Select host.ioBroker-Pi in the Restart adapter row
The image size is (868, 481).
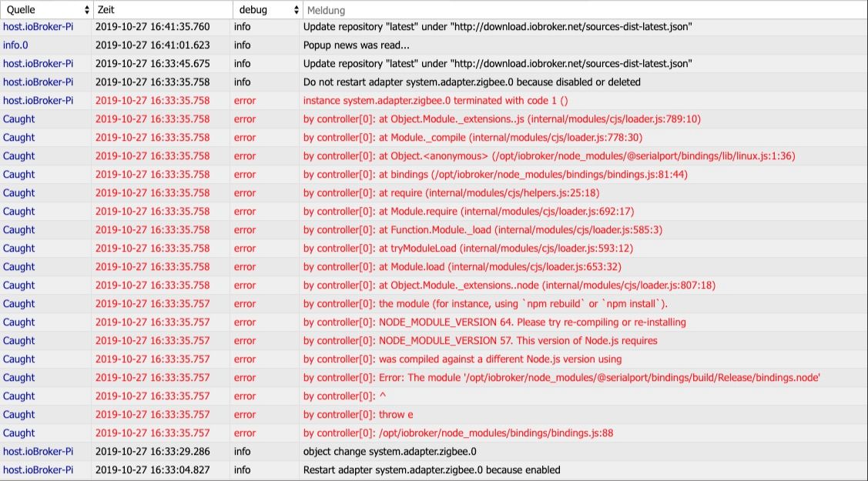click(39, 470)
